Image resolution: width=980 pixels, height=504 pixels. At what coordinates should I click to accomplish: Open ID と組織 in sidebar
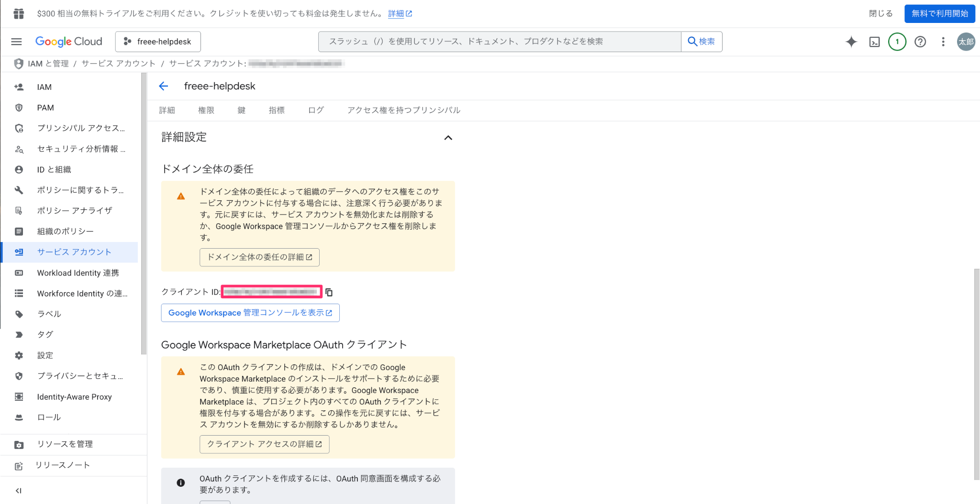(x=70, y=169)
